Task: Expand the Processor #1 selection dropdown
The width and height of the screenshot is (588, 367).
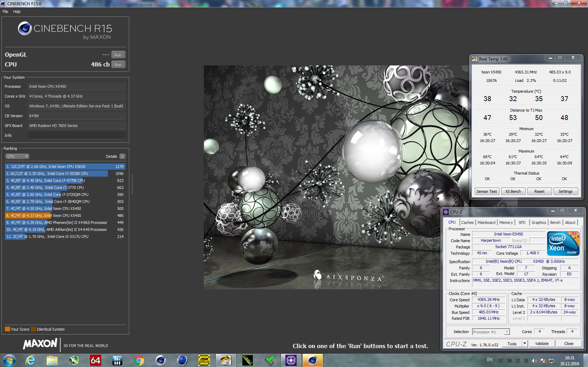Action: point(506,332)
